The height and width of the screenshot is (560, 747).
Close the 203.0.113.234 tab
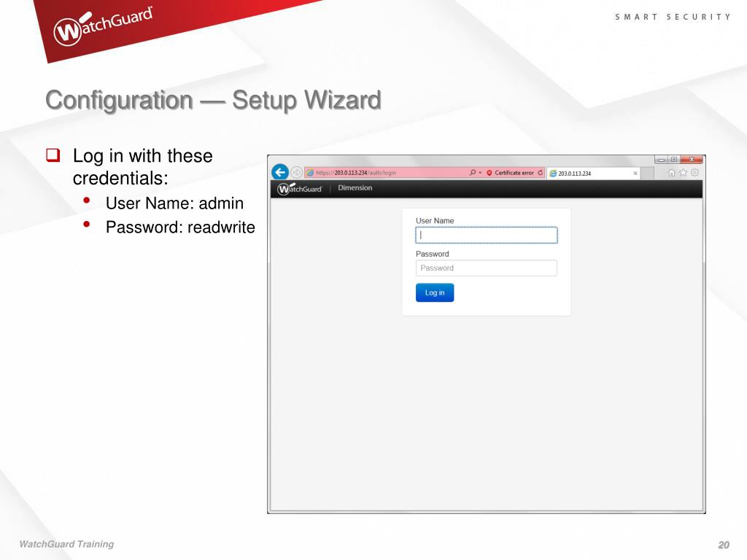(635, 174)
